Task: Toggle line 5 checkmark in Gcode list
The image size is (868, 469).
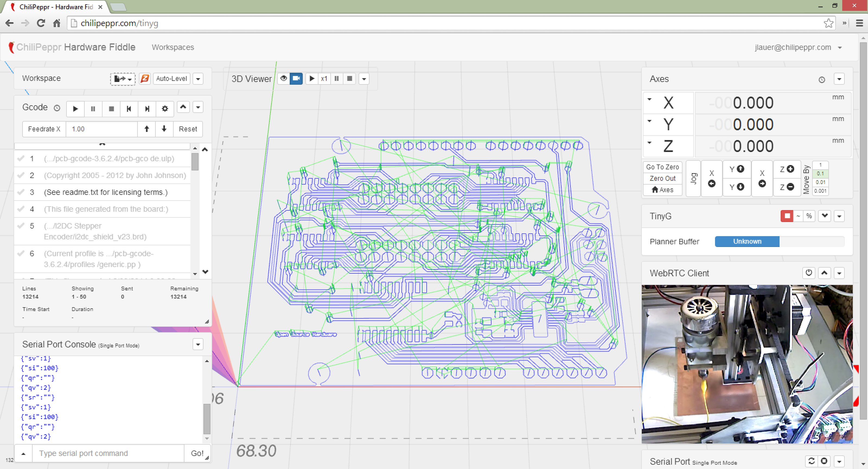Action: pyautogui.click(x=21, y=226)
